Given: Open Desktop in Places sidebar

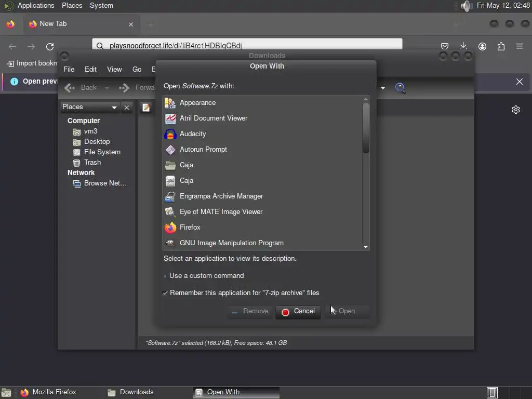Looking at the screenshot, I should click(x=91, y=142).
